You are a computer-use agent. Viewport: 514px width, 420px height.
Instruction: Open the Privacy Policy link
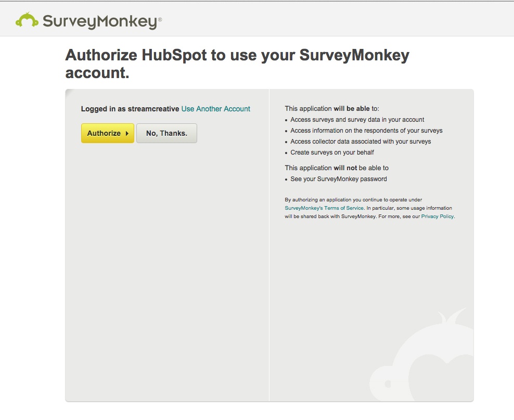pos(439,216)
